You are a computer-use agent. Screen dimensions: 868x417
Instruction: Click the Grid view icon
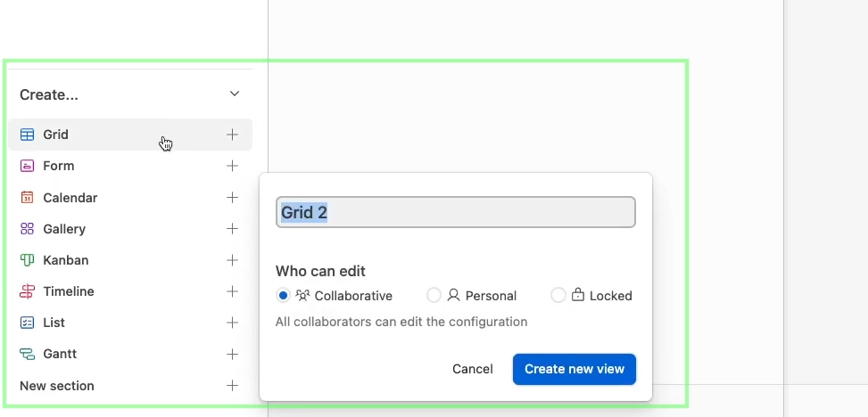coord(27,135)
